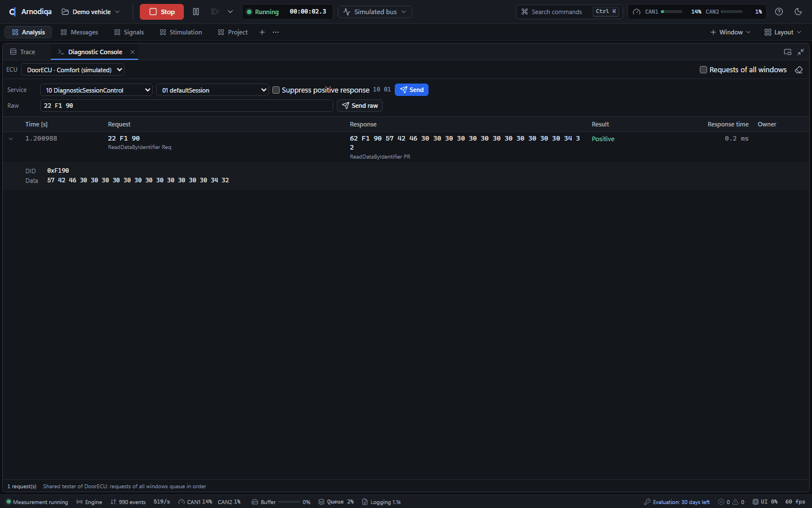Screen dimensions: 812x508
Task: Pause the measurement with the pause icon
Action: 196,12
